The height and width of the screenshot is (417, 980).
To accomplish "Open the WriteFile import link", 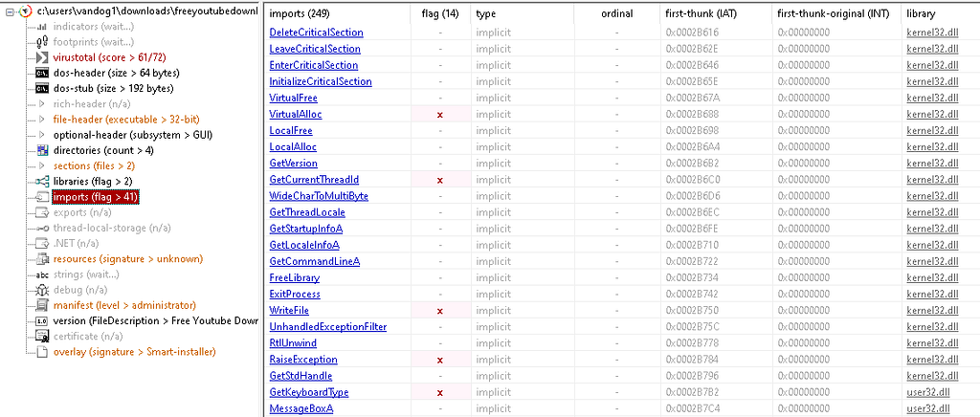I will tap(289, 310).
